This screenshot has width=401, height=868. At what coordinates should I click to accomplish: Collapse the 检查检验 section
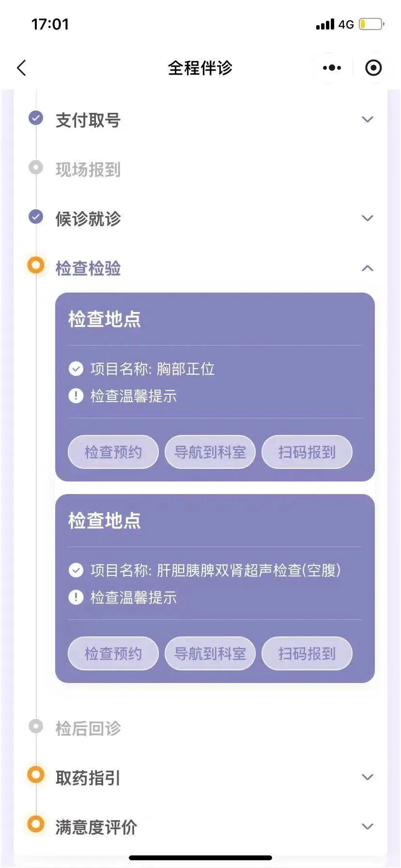click(368, 268)
